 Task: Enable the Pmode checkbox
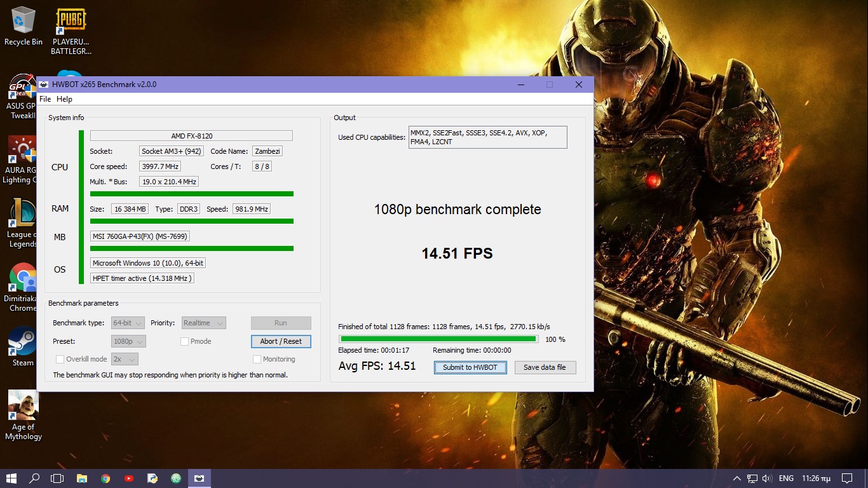(184, 341)
